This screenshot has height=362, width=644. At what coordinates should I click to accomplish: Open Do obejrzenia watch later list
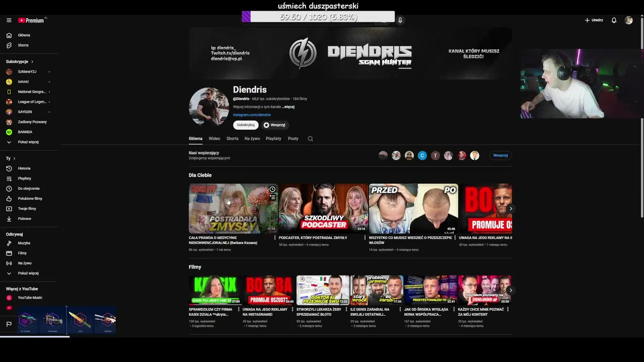(x=29, y=189)
